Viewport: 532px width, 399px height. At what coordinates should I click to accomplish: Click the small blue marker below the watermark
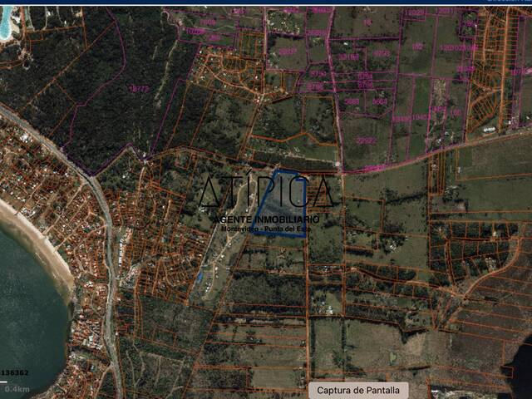(x=199, y=277)
